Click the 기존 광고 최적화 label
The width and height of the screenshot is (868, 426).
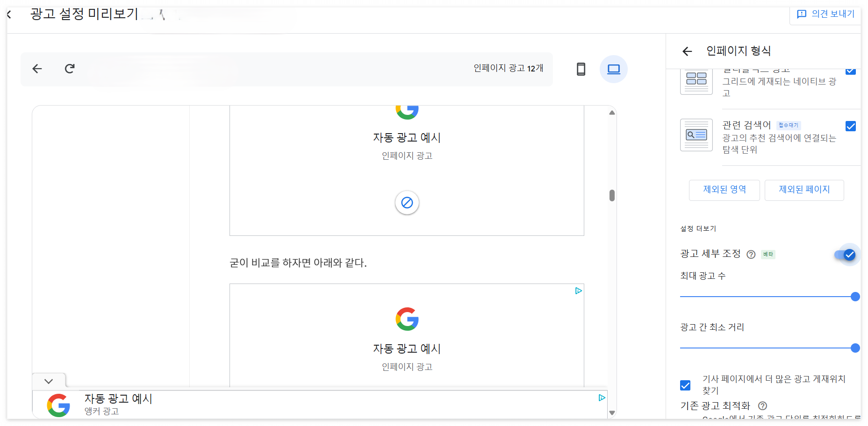(x=715, y=405)
